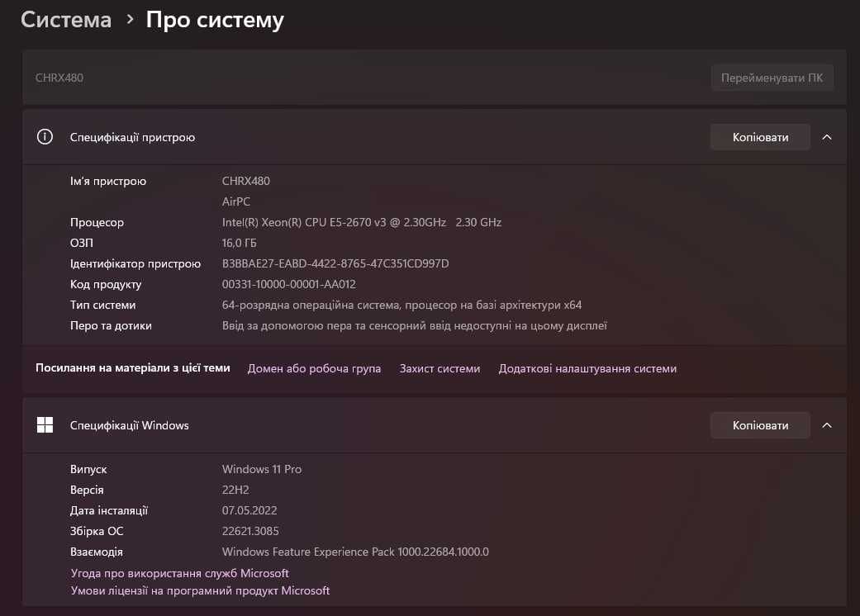Viewport: 860px width, 616px height.
Task: Click the Windows logo icon beside Специфікації Windows
Action: (45, 424)
